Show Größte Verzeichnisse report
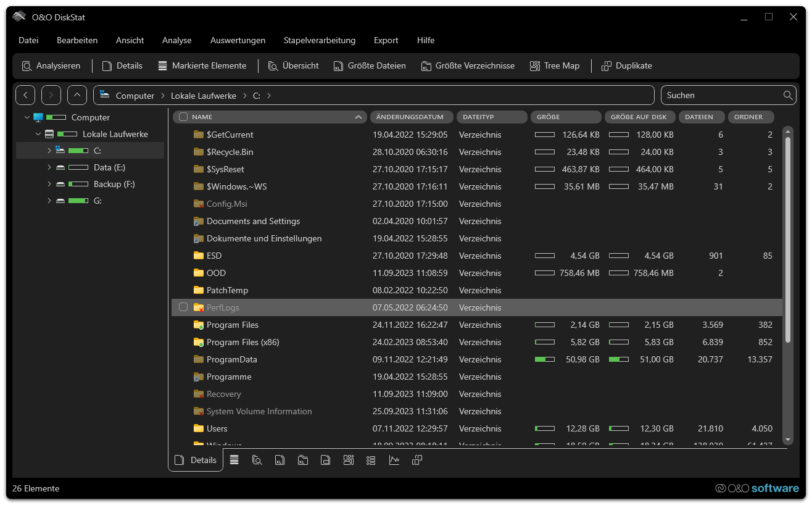Screen dimensions: 812x505 pyautogui.click(x=468, y=65)
